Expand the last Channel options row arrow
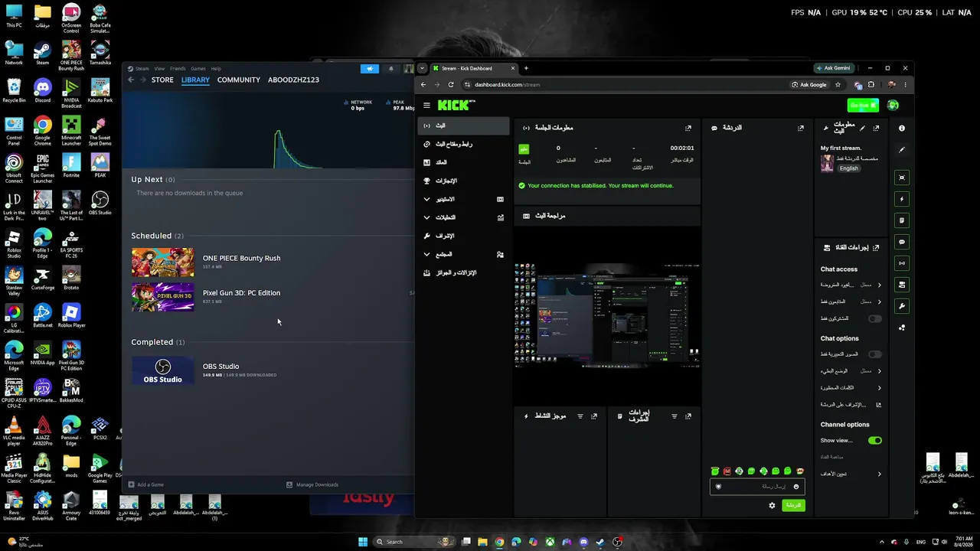Image resolution: width=980 pixels, height=551 pixels. pyautogui.click(x=879, y=474)
